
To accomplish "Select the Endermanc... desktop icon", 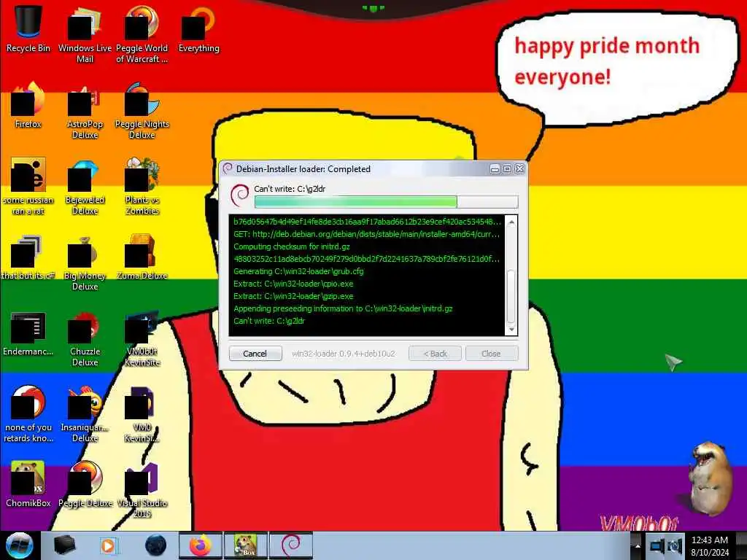I will (28, 332).
